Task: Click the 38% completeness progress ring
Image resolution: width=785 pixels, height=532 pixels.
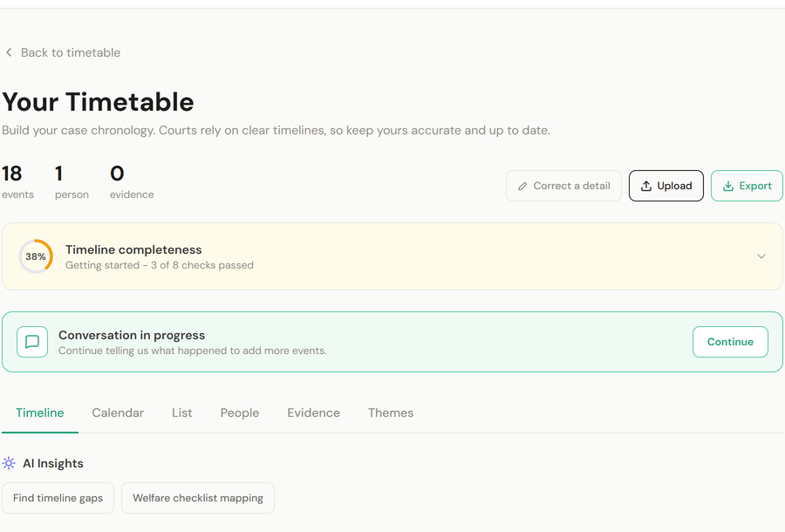Action: coord(35,256)
